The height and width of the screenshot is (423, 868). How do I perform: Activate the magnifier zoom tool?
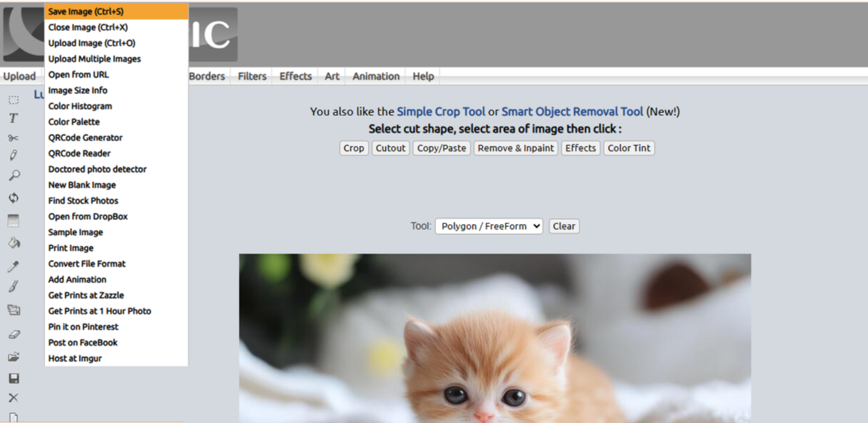coord(14,176)
